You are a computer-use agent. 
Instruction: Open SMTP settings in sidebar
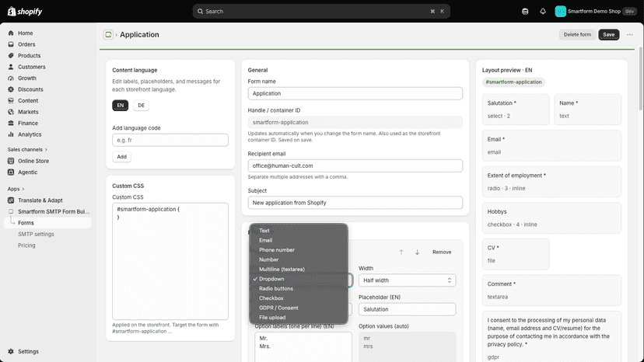[36, 234]
